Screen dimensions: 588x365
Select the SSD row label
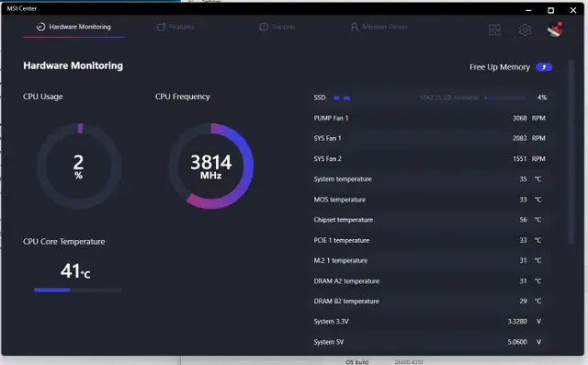click(x=320, y=97)
